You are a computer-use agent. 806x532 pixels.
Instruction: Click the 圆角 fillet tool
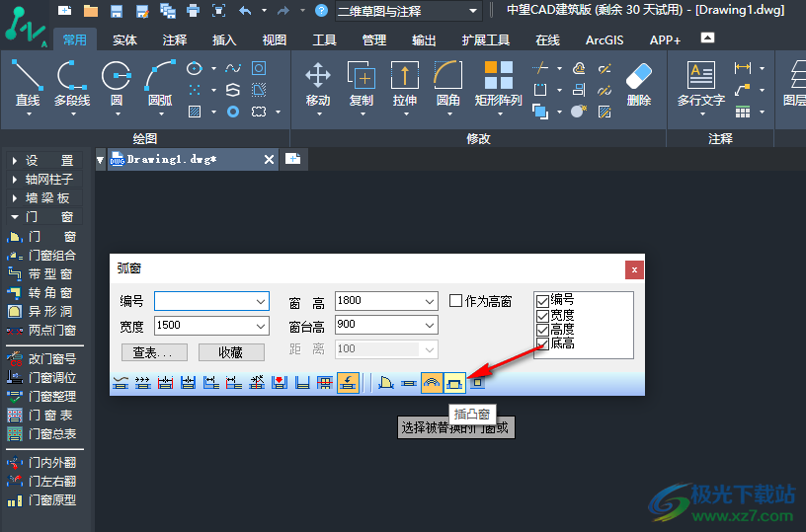(447, 85)
